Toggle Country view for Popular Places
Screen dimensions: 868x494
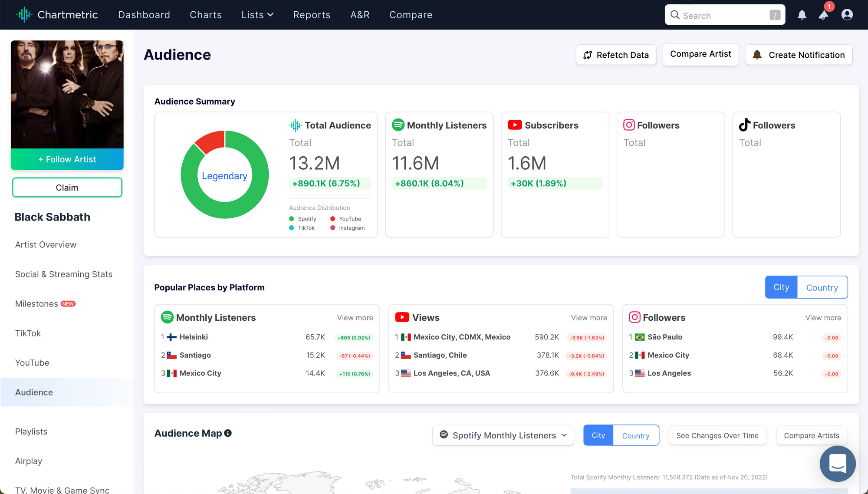click(822, 287)
